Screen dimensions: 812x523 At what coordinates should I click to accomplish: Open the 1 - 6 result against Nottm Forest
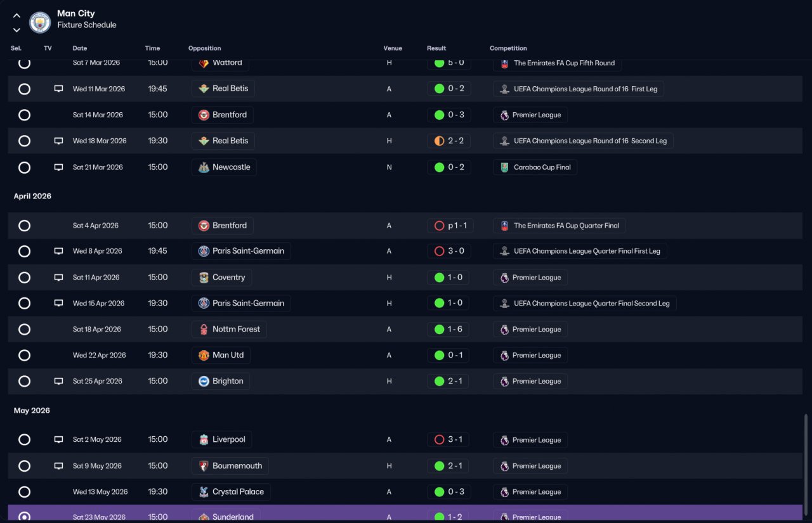click(449, 330)
